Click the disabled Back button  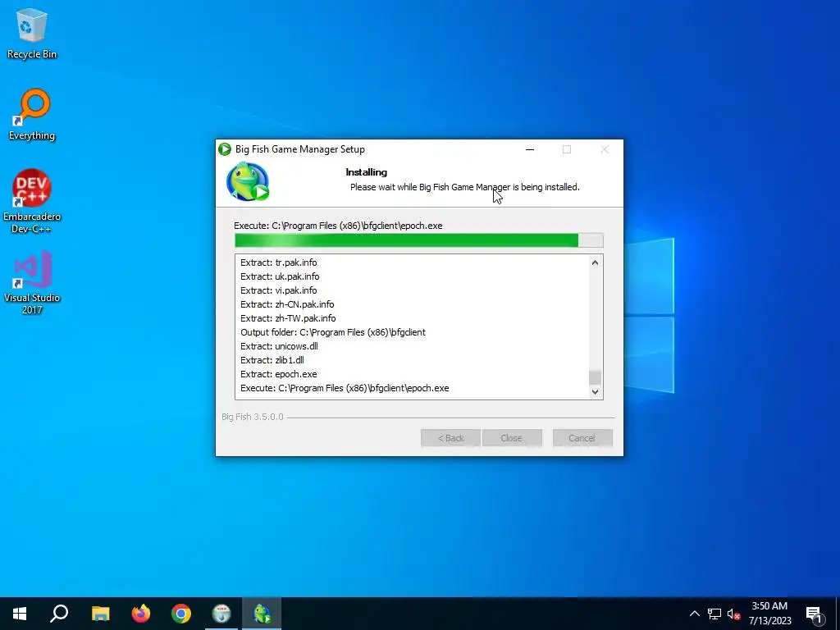point(450,438)
